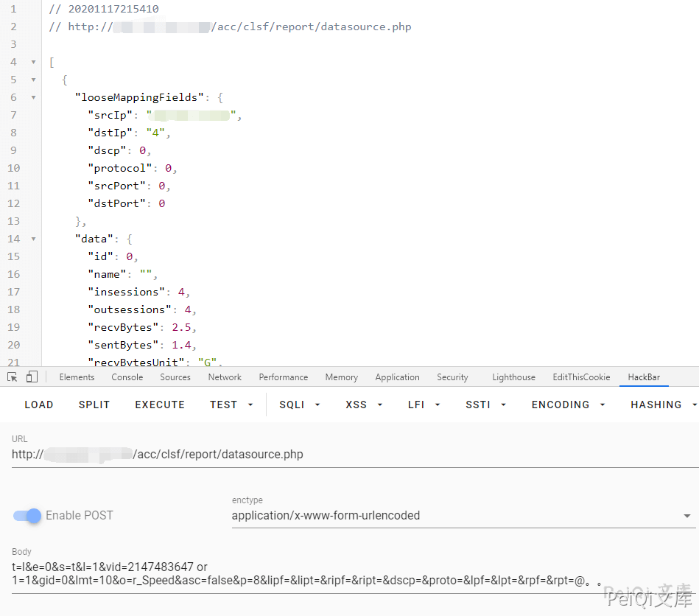Switch to the Console tab
This screenshot has width=699, height=616.
tap(127, 377)
